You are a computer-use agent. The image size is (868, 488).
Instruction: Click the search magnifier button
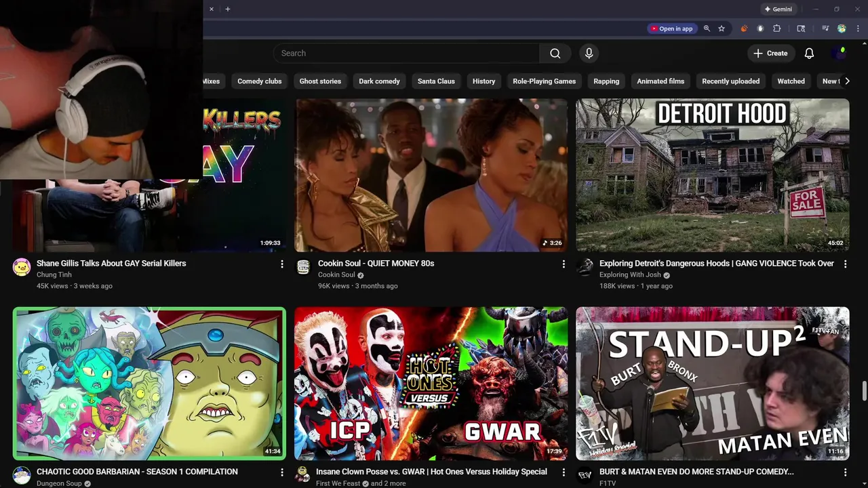click(x=555, y=54)
